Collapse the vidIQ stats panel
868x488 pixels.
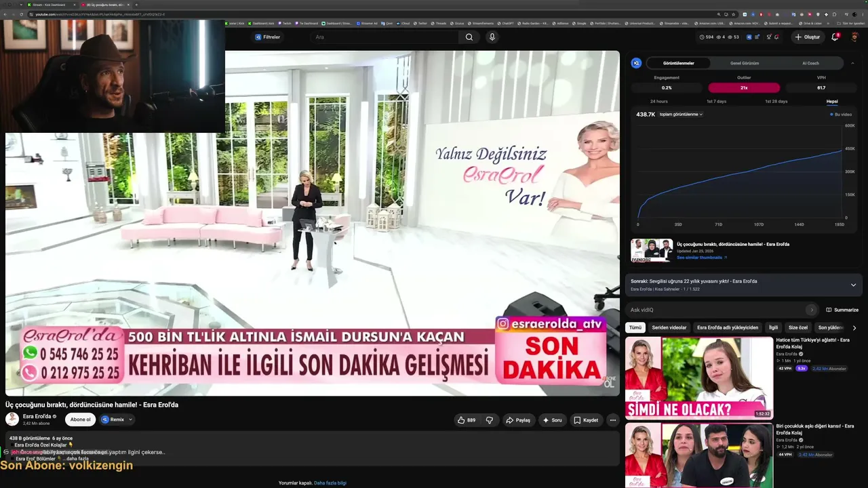pos(852,63)
